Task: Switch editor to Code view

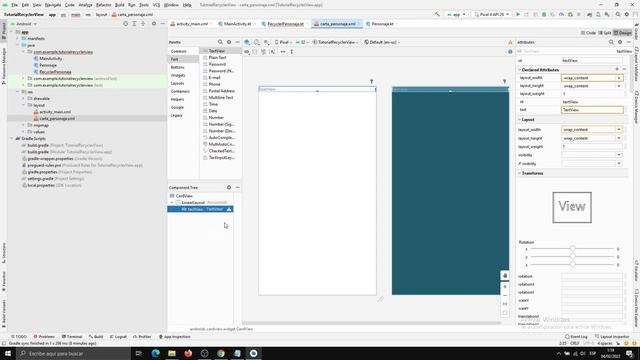Action: click(588, 33)
